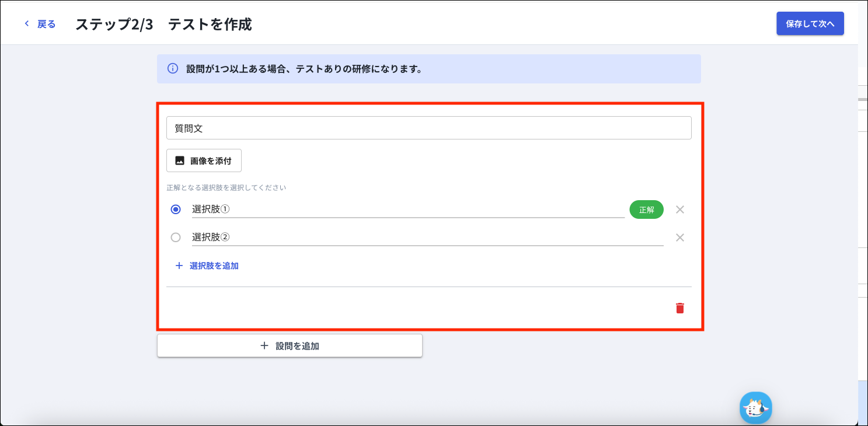This screenshot has width=868, height=426.
Task: Focus the 質問文 input field
Action: click(428, 128)
